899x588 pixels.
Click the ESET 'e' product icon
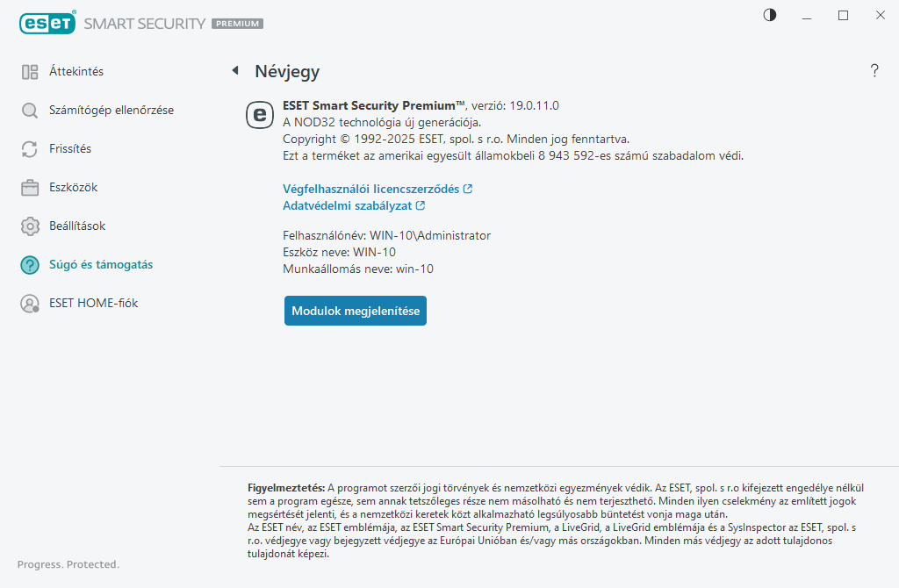click(259, 114)
